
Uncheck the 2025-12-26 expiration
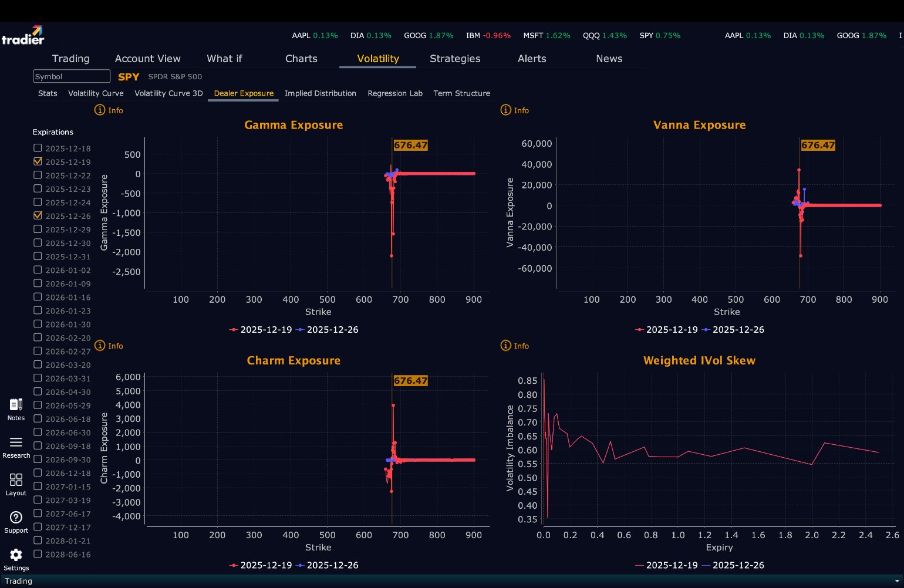tap(38, 215)
